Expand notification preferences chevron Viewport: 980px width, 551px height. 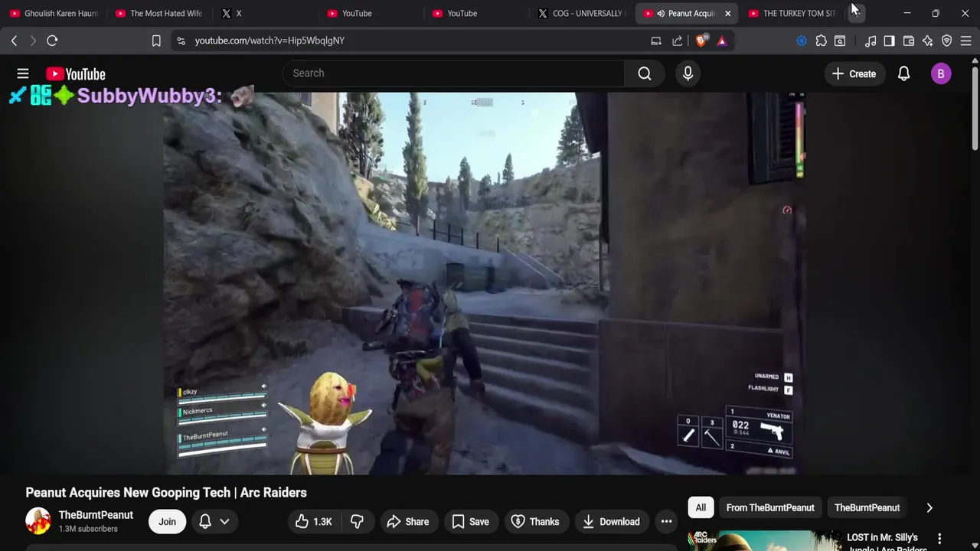pos(224,522)
